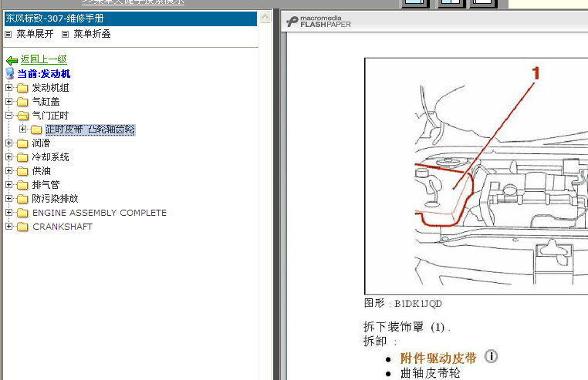Screen dimensions: 588x380
Task: Click the CRANKSHAFT folder icon
Action: (22, 227)
